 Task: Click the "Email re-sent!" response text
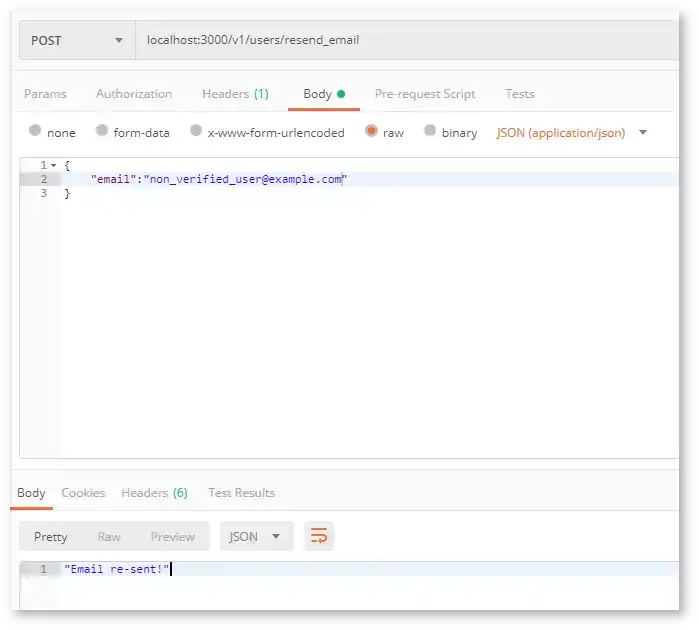click(x=116, y=569)
